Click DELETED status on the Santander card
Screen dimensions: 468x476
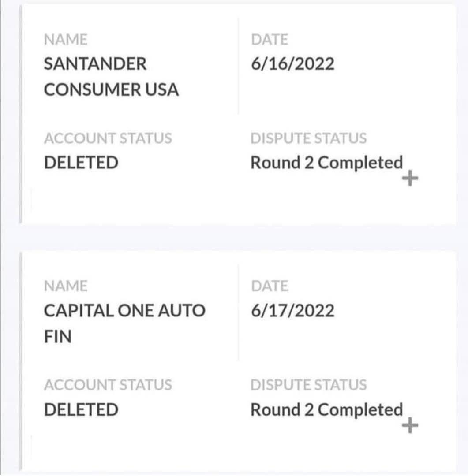pyautogui.click(x=81, y=163)
